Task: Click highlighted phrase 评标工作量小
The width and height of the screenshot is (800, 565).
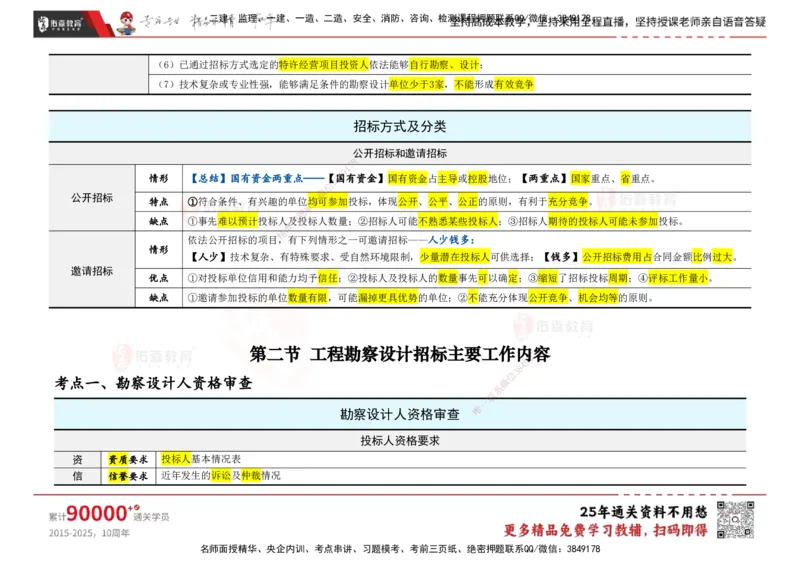Action: pyautogui.click(x=678, y=278)
